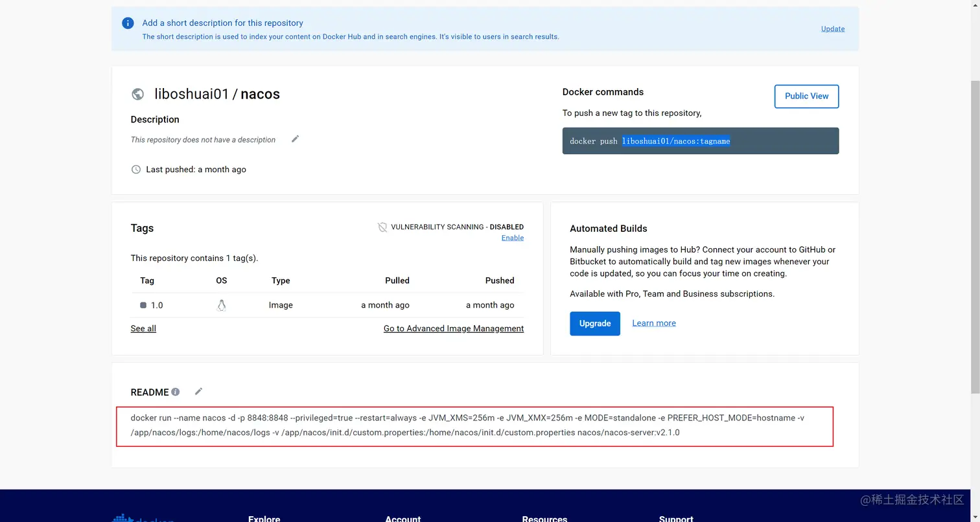Click the README info icon
The image size is (980, 522).
click(x=175, y=392)
